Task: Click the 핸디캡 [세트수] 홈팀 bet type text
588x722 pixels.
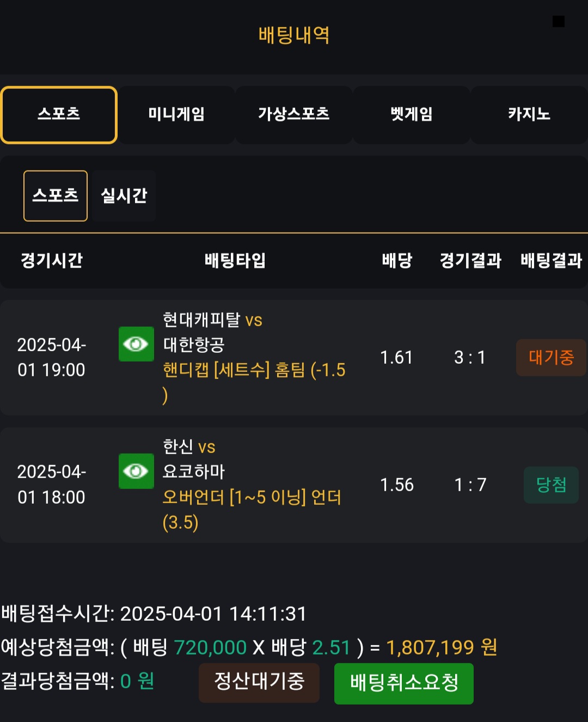Action: pyautogui.click(x=254, y=371)
